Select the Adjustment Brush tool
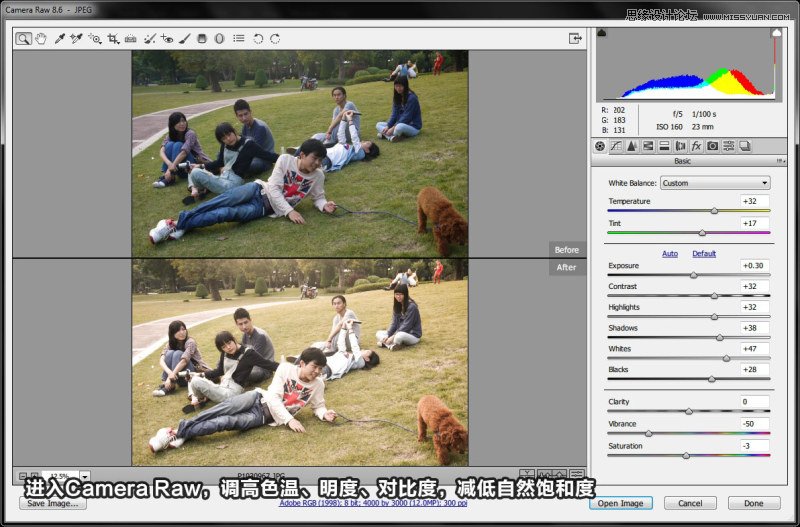 coord(184,39)
